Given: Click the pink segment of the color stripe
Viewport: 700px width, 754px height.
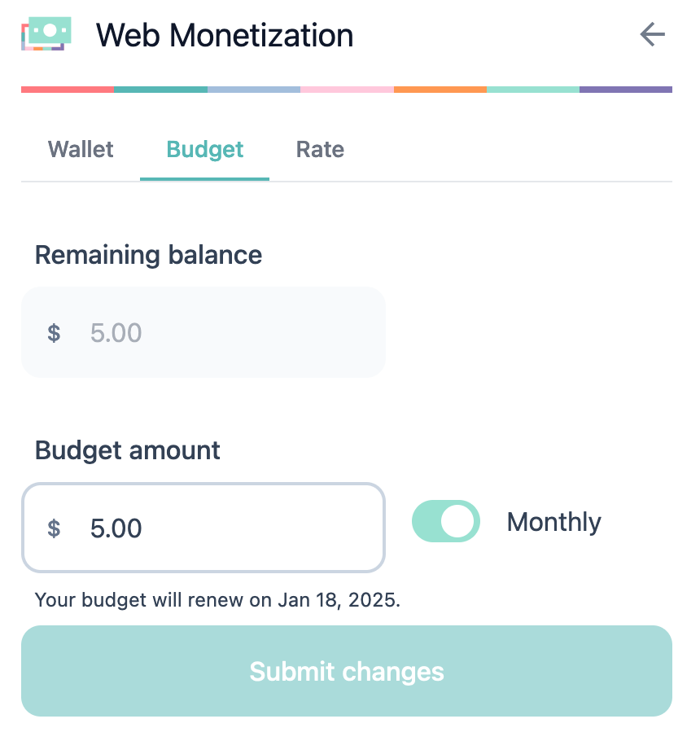Looking at the screenshot, I should pyautogui.click(x=346, y=90).
